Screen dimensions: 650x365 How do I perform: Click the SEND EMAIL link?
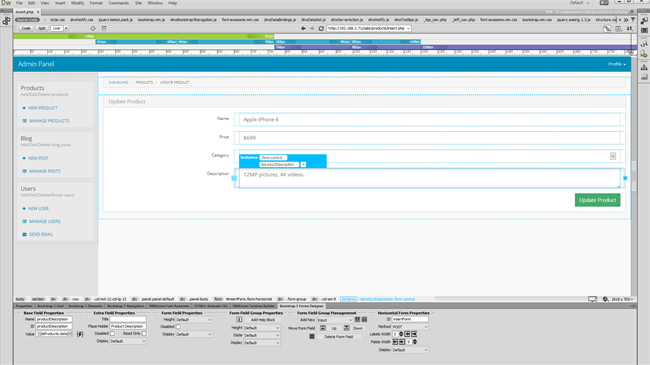point(41,234)
